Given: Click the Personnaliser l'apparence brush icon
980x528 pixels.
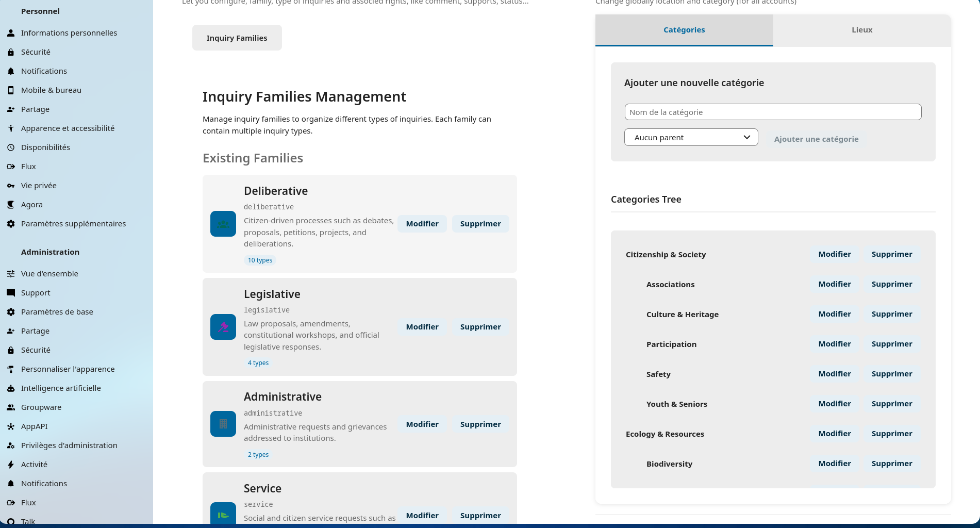Looking at the screenshot, I should (x=11, y=369).
